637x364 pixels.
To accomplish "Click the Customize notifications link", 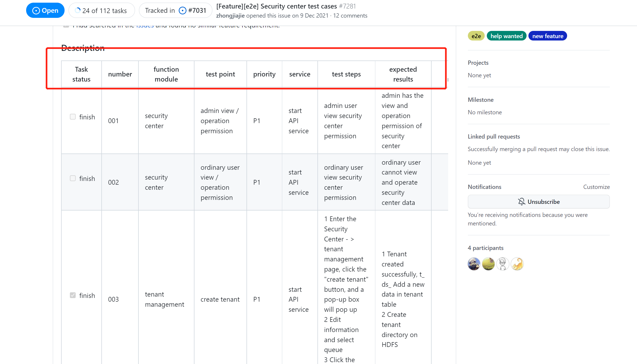I will click(x=596, y=187).
